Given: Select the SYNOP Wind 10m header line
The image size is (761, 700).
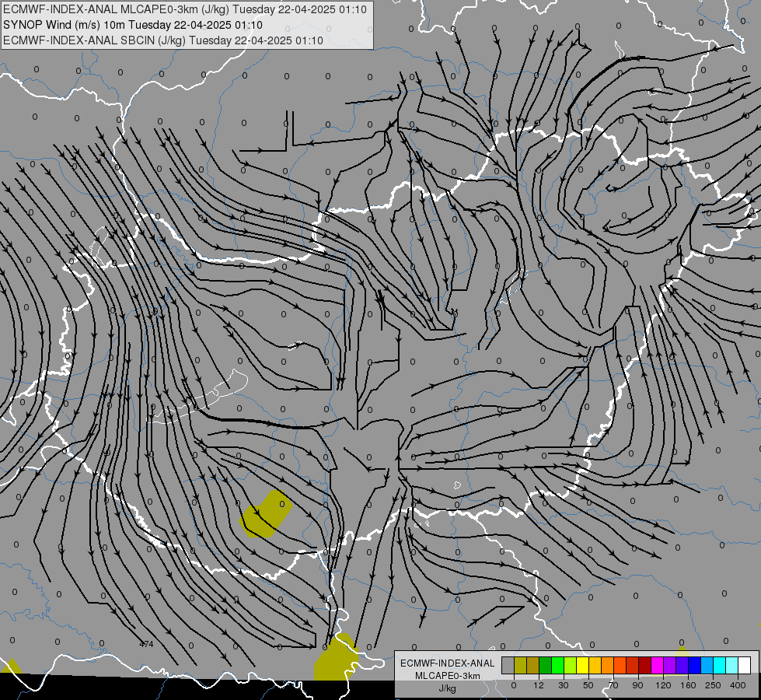Looking at the screenshot, I should (133, 25).
